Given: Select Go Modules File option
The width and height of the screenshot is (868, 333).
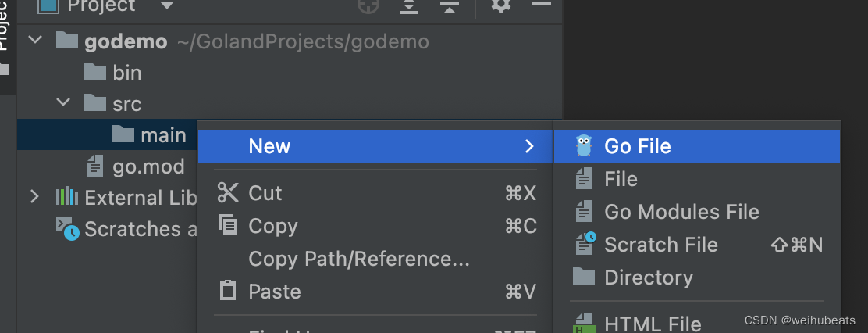Looking at the screenshot, I should coord(681,212).
